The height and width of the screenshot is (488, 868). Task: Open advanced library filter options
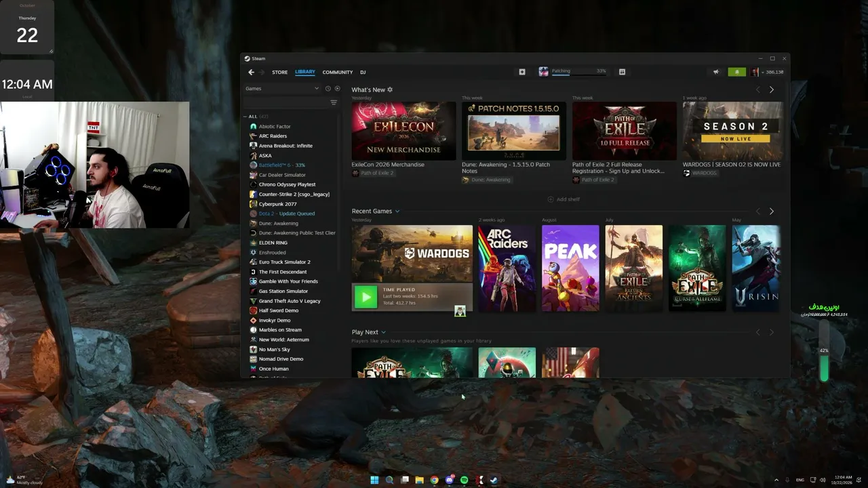(x=334, y=102)
